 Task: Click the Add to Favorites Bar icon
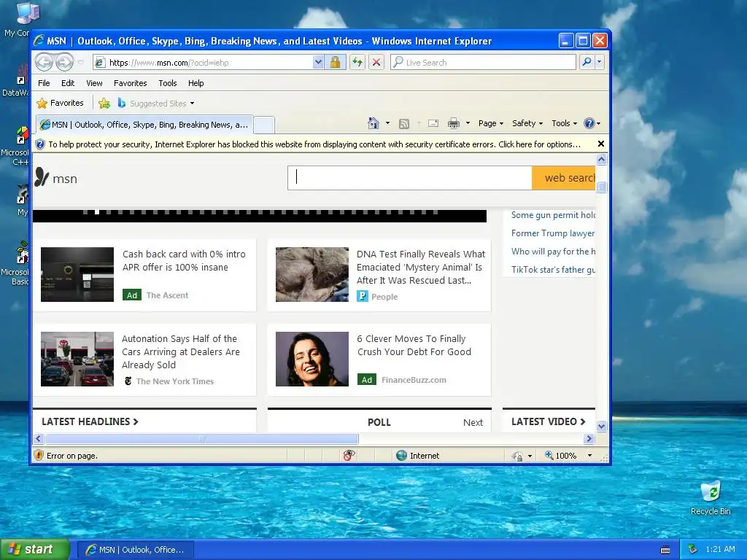[104, 103]
